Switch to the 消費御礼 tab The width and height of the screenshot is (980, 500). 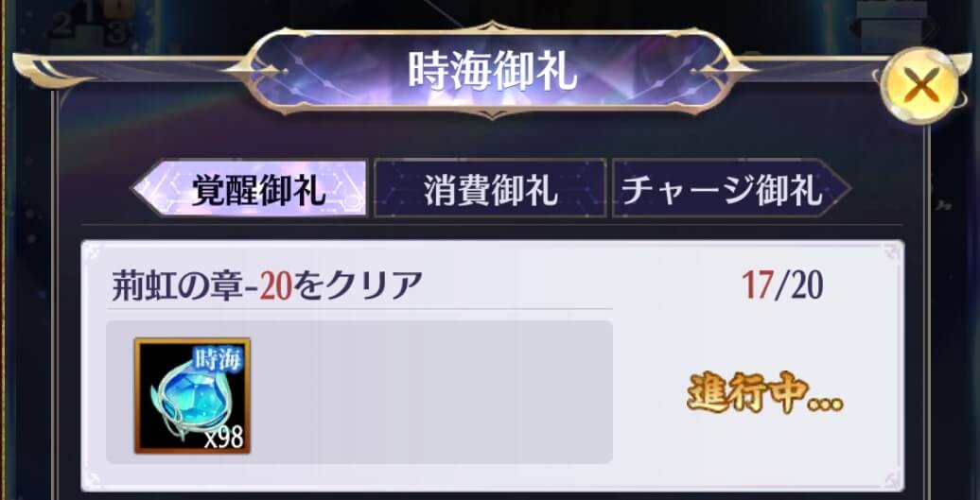pyautogui.click(x=490, y=188)
